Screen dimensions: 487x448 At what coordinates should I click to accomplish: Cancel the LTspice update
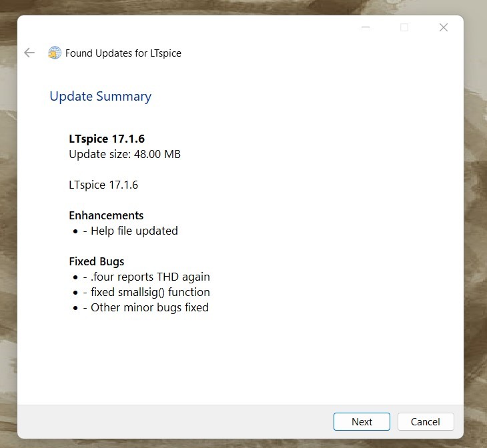[426, 421]
